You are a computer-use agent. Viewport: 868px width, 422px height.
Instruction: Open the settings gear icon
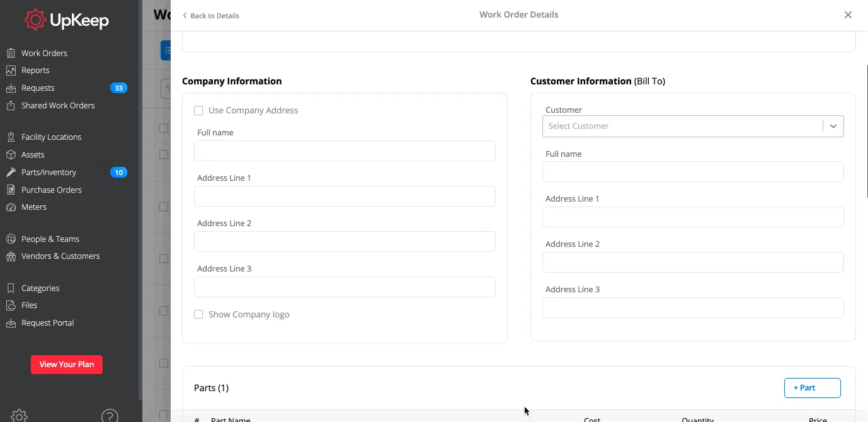(19, 416)
